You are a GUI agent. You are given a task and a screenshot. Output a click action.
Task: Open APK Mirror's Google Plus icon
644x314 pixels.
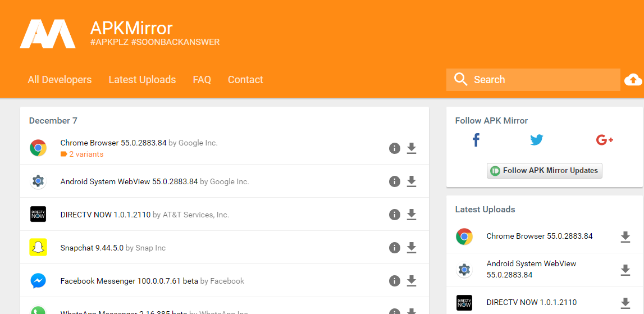pyautogui.click(x=605, y=140)
